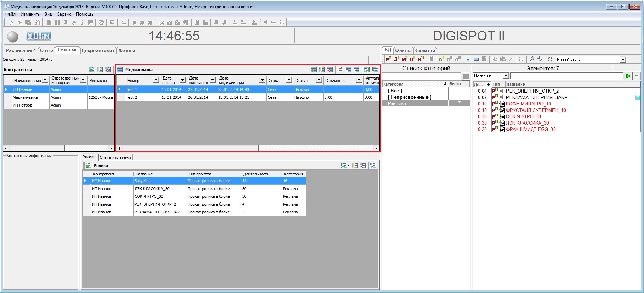Click the binoculars search icon in main toolbar
This screenshot has width=644, height=293.
pyautogui.click(x=38, y=22)
